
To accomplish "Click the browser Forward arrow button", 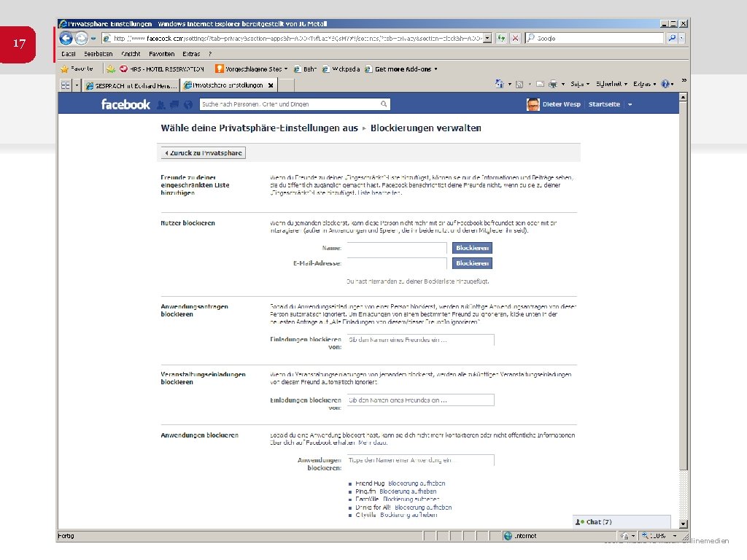I will (x=82, y=38).
